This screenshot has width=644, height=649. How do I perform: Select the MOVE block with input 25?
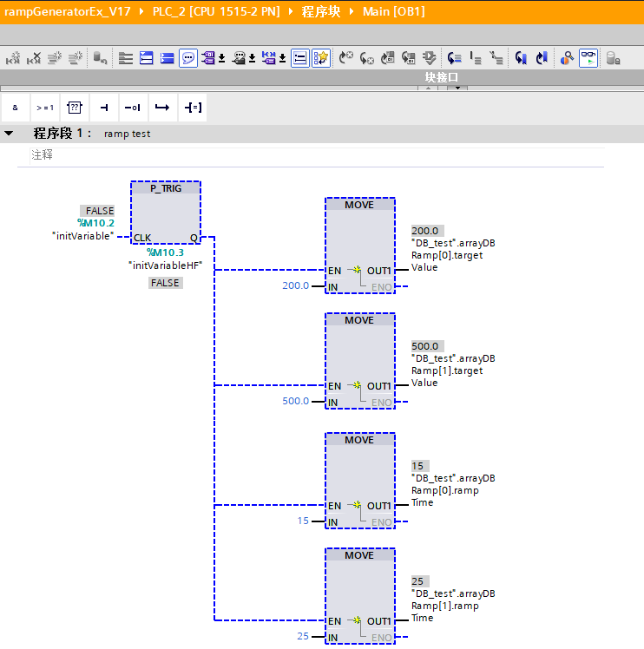(360, 596)
